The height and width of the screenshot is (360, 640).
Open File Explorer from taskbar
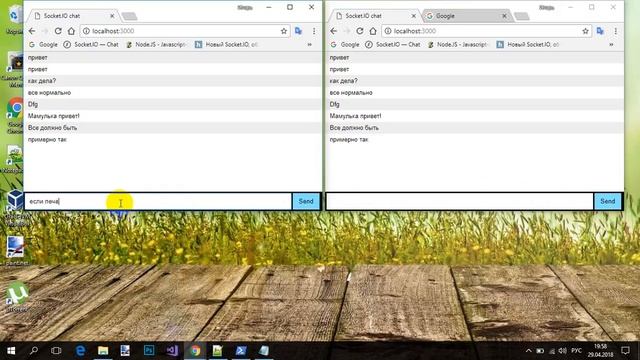point(103,351)
